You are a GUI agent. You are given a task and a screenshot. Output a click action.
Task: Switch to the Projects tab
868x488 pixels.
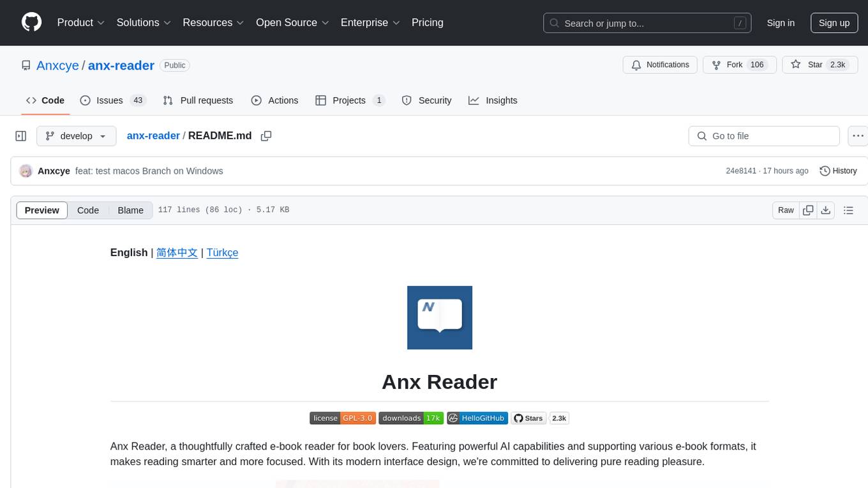coord(350,100)
